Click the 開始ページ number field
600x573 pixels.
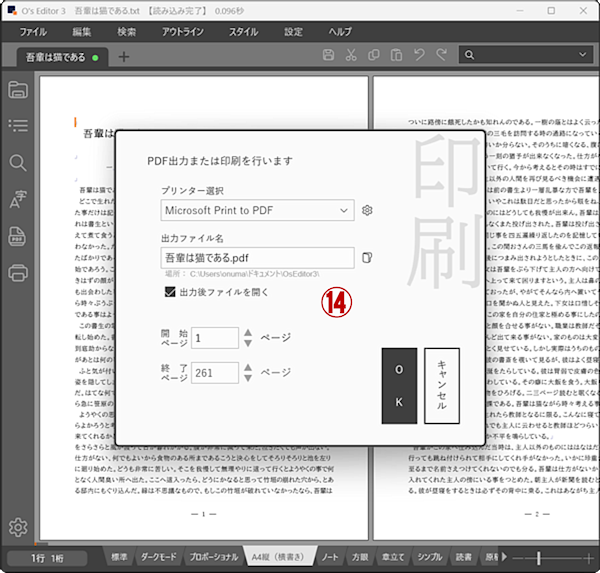pos(215,338)
